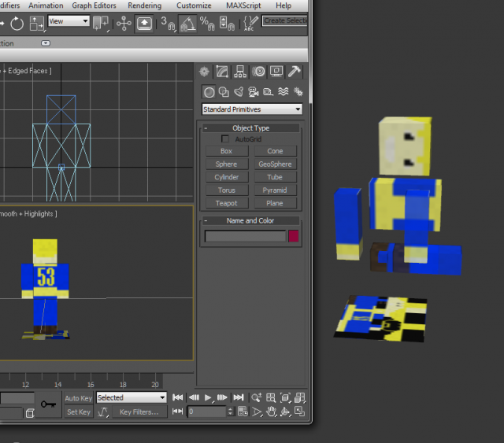Play the animation
The height and width of the screenshot is (443, 504).
(x=208, y=398)
